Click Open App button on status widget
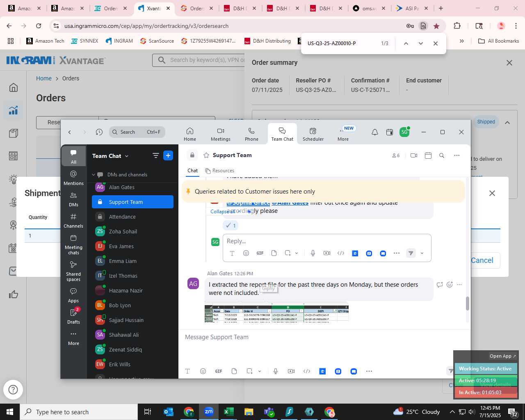This screenshot has height=420, width=525. tap(503, 356)
